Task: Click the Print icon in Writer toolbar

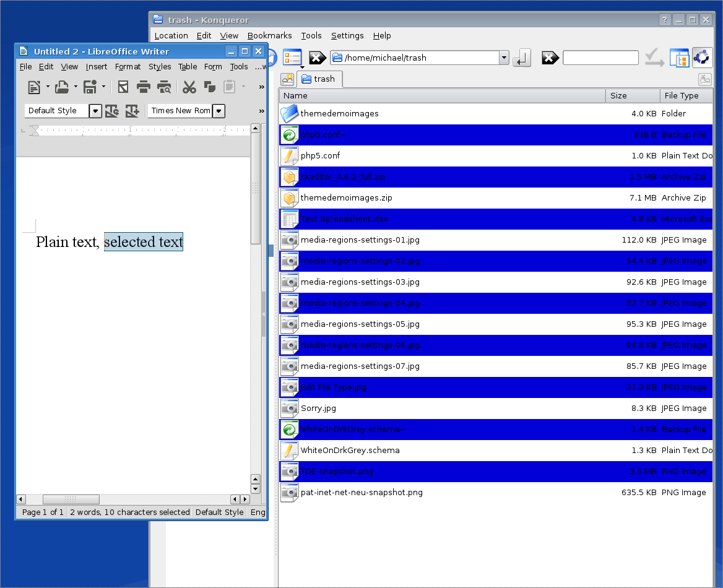Action: tap(144, 87)
